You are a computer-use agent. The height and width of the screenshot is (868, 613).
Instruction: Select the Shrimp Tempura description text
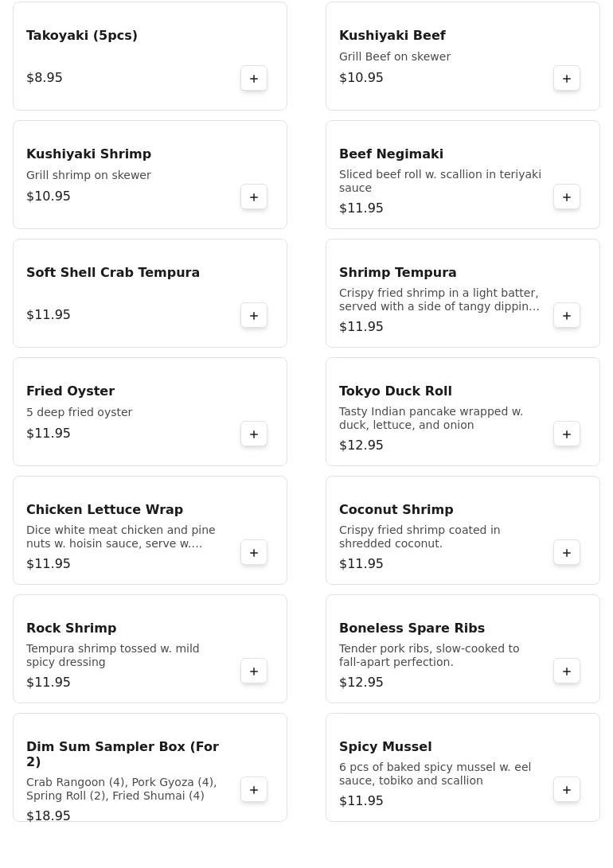[439, 300]
